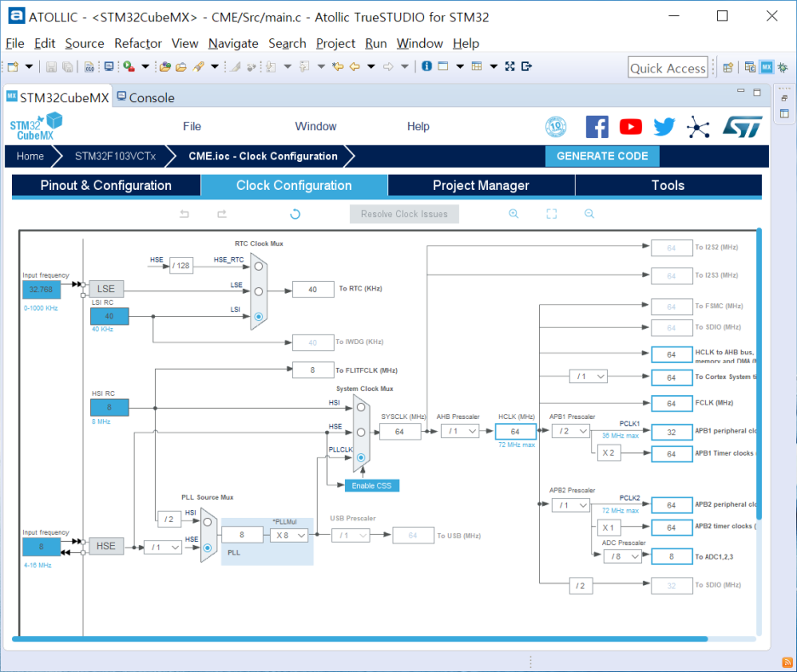The image size is (797, 672).
Task: Select HSI in System Clock Mux
Action: 361,407
